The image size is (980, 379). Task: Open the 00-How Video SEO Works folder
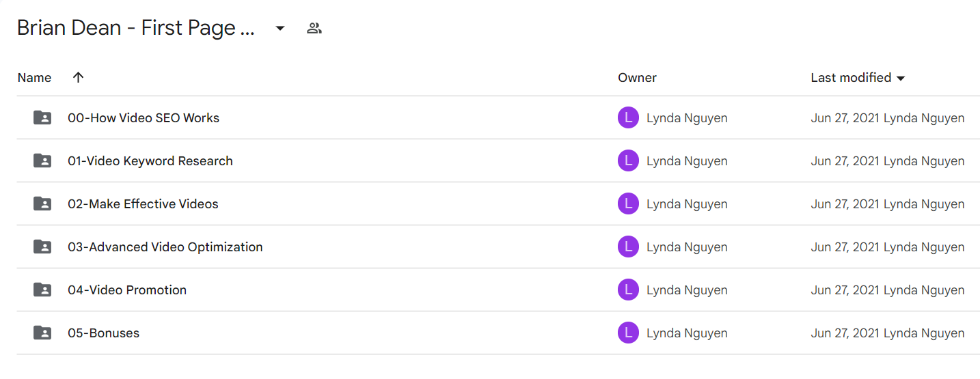(144, 117)
